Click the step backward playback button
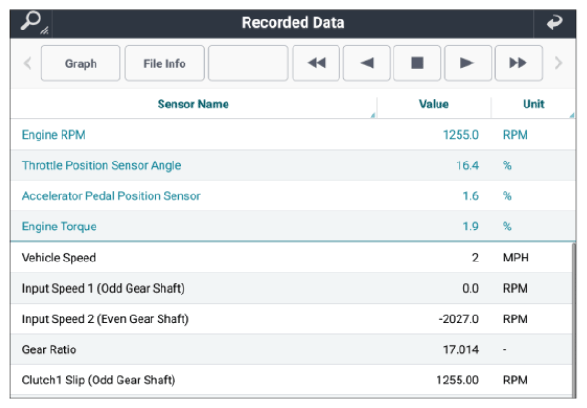This screenshot has height=408, width=587. tap(367, 63)
